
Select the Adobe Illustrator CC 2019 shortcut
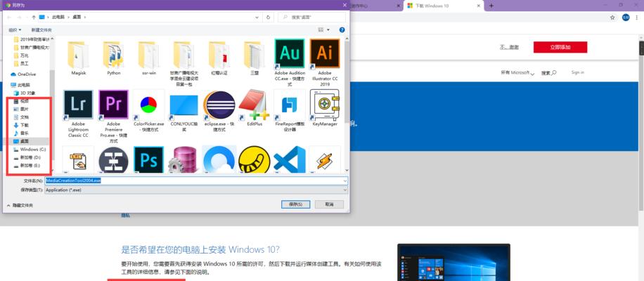pos(325,63)
